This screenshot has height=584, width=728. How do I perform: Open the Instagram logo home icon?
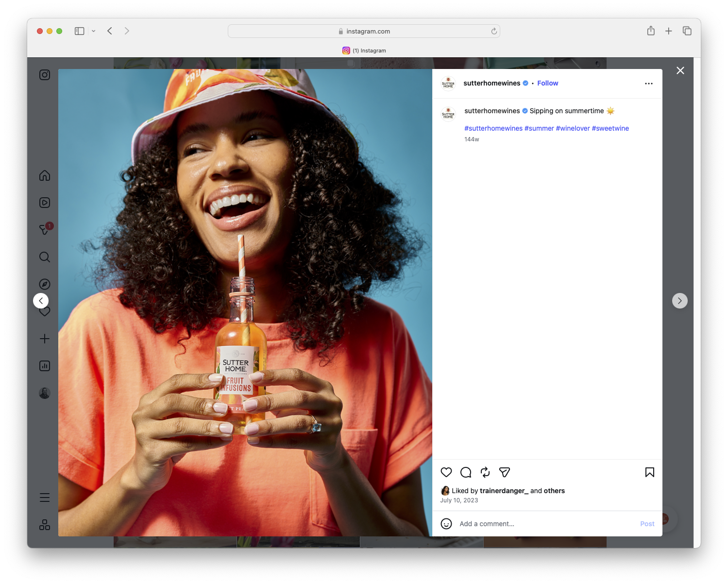45,75
